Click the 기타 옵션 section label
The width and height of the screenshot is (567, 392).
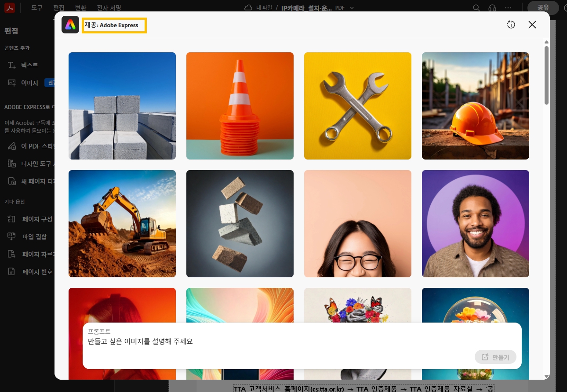coord(15,202)
